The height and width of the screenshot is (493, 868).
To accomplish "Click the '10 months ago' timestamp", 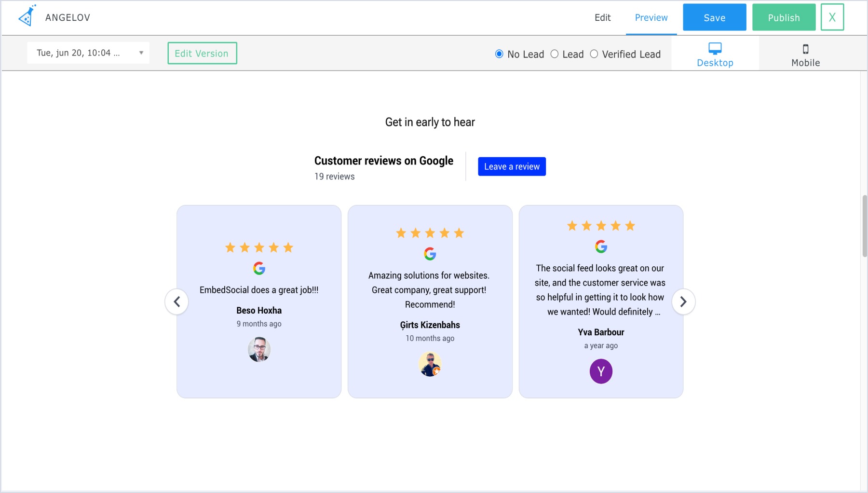I will (x=430, y=338).
